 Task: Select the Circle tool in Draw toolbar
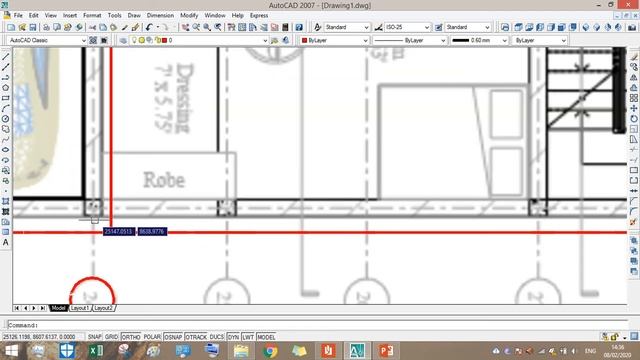point(6,119)
